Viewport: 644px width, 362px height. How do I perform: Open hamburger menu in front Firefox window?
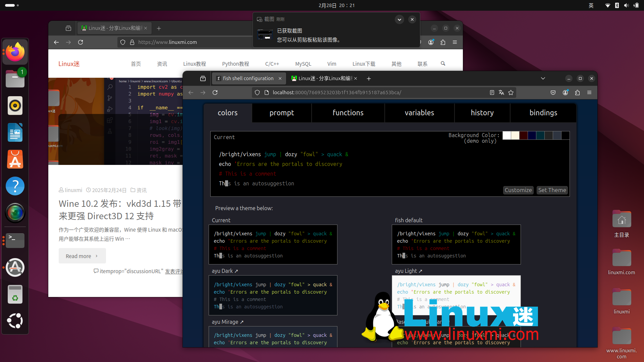tap(589, 93)
